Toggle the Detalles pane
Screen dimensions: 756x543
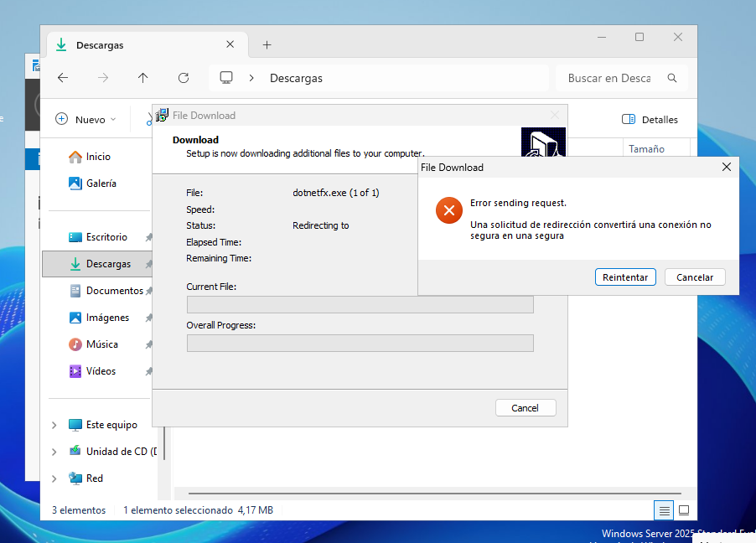650,119
